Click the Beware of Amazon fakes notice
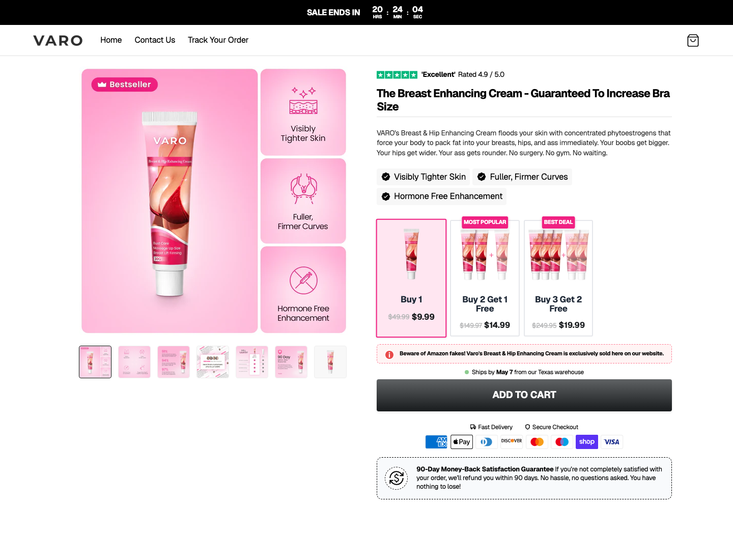733x560 pixels. tap(524, 354)
